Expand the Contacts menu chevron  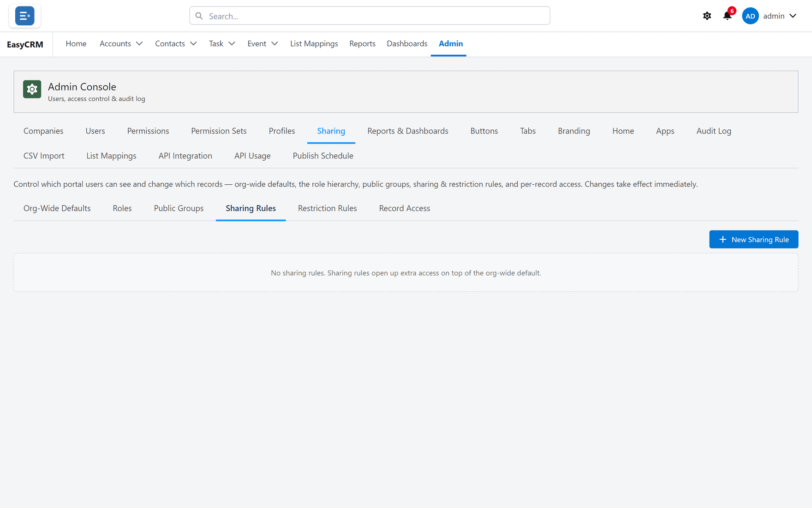tap(193, 43)
